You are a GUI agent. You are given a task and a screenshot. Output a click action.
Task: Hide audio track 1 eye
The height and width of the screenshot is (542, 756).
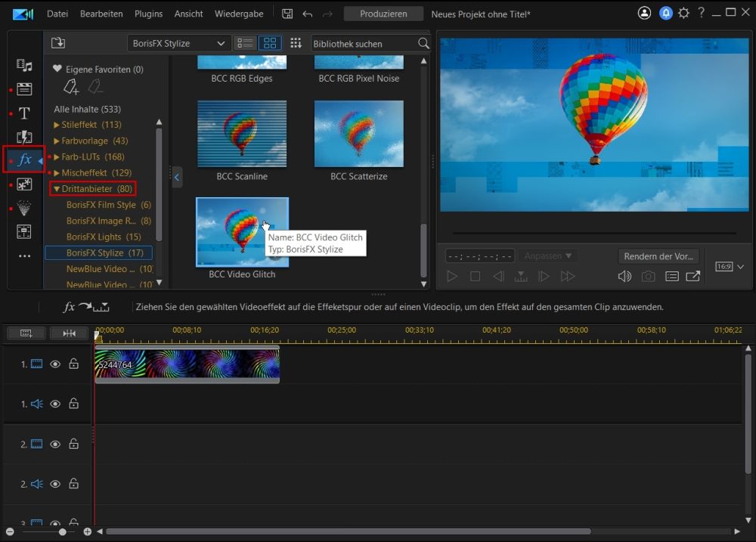click(x=55, y=404)
